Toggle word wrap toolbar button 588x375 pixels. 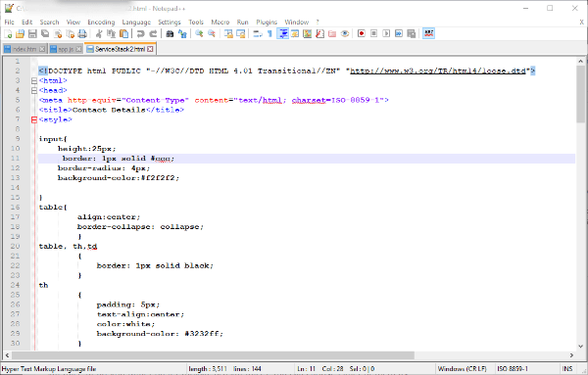(257, 33)
